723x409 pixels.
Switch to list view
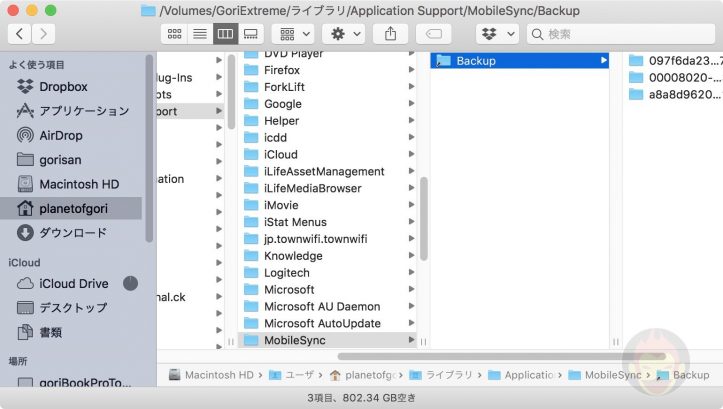coord(200,34)
